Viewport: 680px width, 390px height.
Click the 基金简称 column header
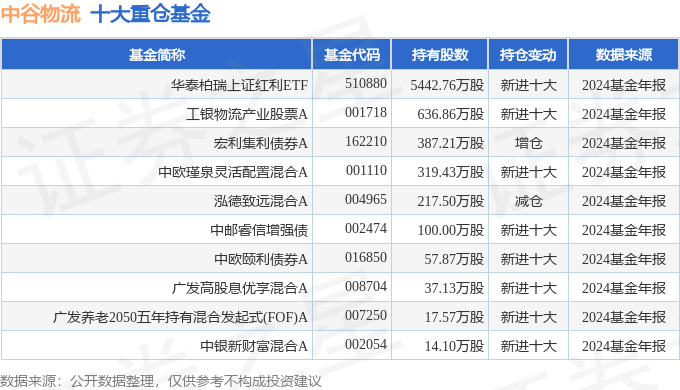click(x=157, y=55)
